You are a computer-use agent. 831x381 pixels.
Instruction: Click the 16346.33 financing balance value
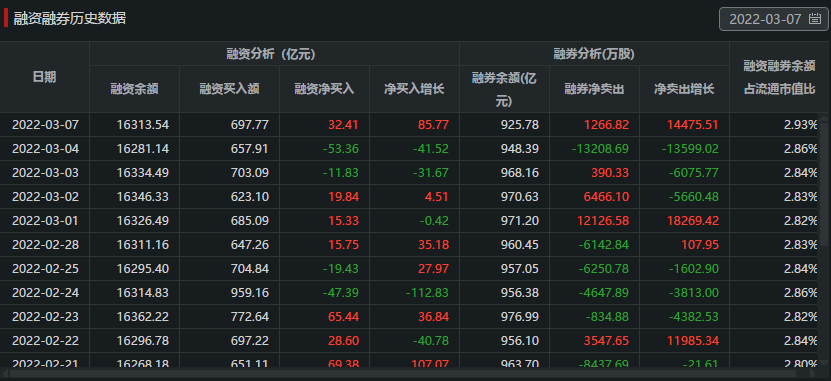(143, 197)
